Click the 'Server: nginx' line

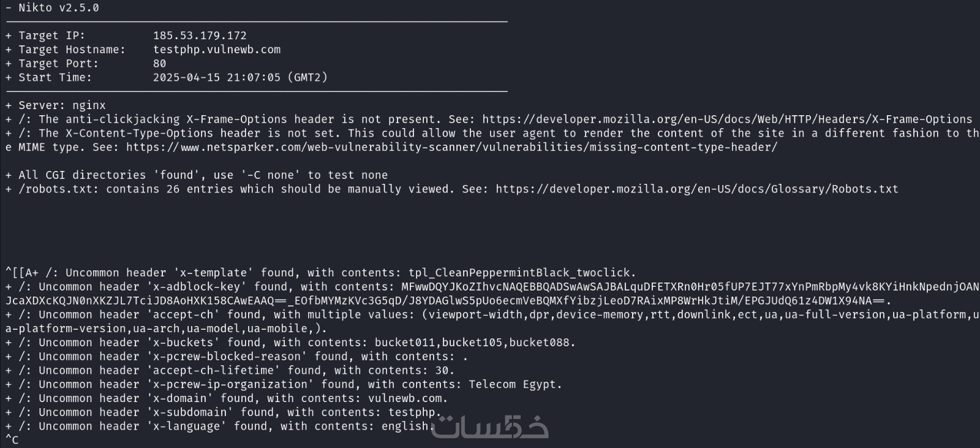(62, 105)
